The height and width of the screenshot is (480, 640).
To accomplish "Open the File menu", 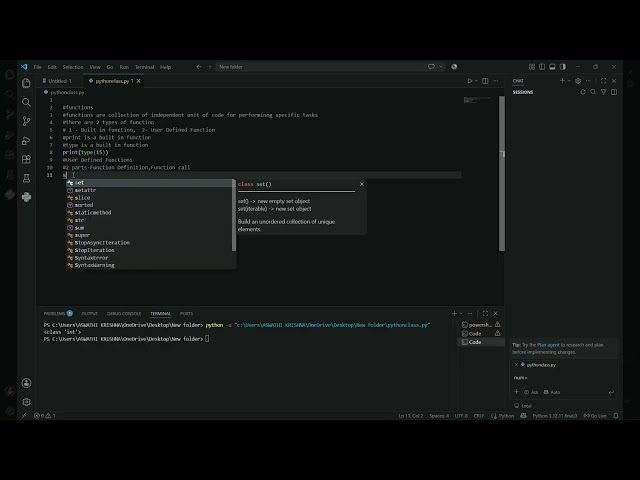I will tap(38, 67).
